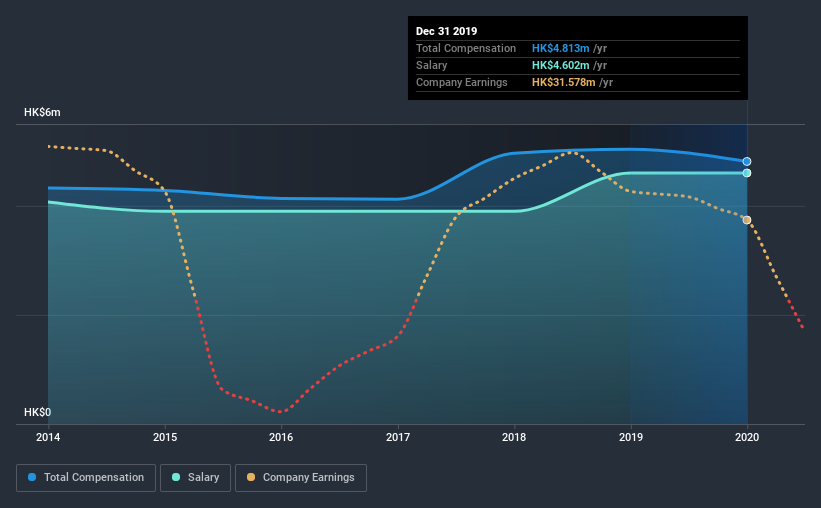The height and width of the screenshot is (508, 821).
Task: Click the 2019 x-axis label
Action: tap(631, 437)
